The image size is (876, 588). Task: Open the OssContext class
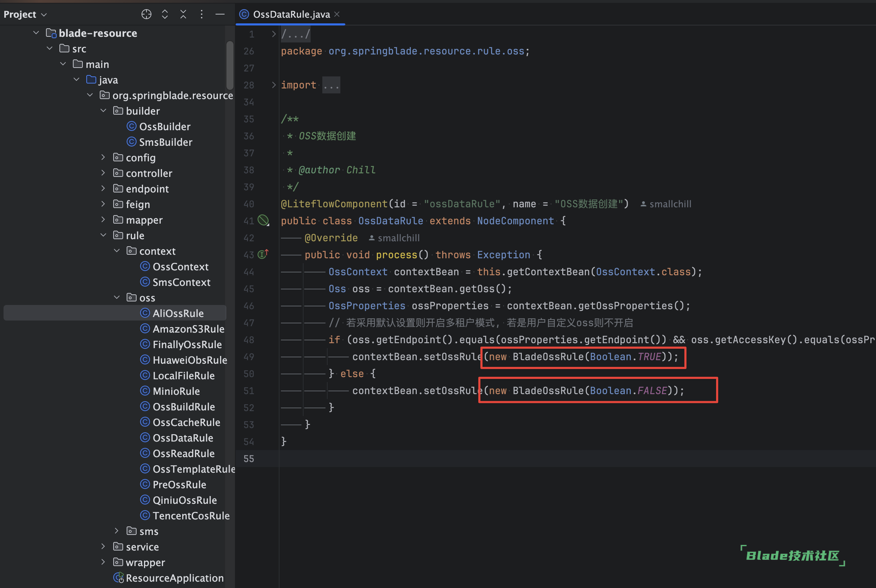pyautogui.click(x=180, y=266)
